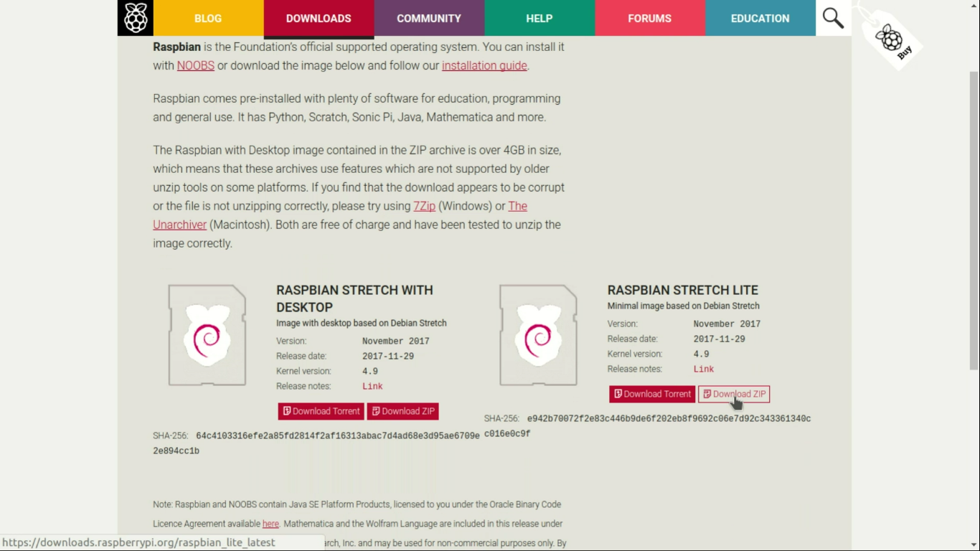Click the Raspbian Stretch with Desktop SD card image
This screenshot has height=551, width=980.
pyautogui.click(x=207, y=335)
